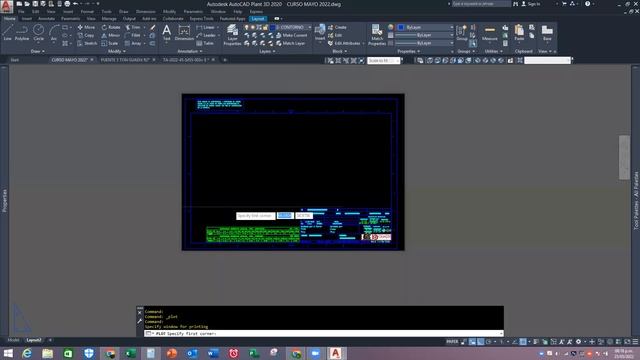The height and width of the screenshot is (360, 640).
Task: Click the blue color swatch in Properties panel
Action: (x=401, y=27)
